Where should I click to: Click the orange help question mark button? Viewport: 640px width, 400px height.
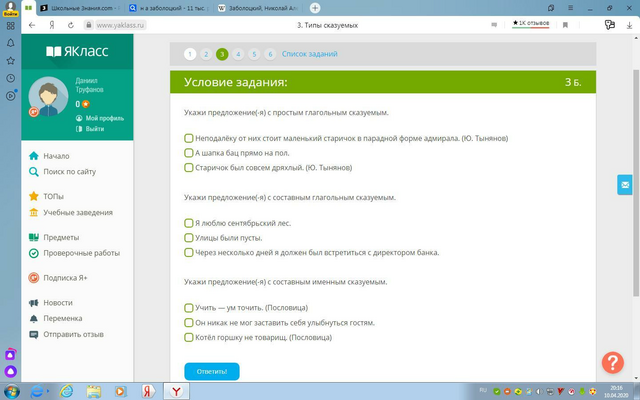click(x=613, y=362)
